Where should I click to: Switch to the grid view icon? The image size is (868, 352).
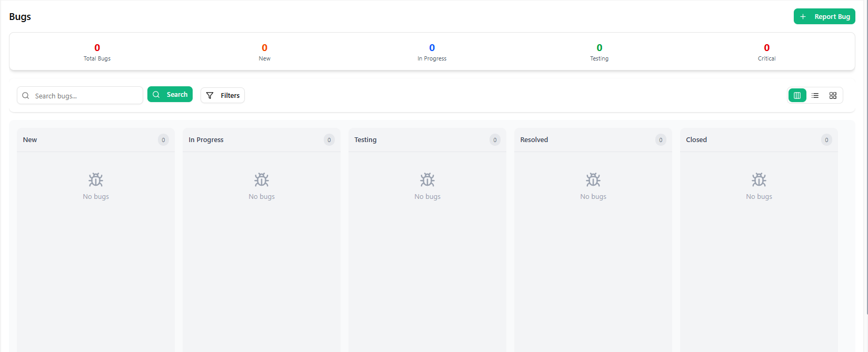(833, 95)
